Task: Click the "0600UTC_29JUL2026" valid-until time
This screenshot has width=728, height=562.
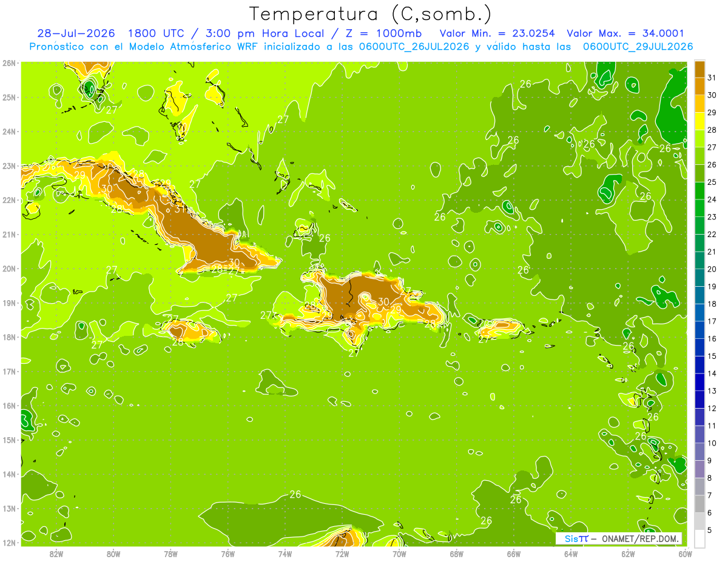Action: [x=638, y=47]
